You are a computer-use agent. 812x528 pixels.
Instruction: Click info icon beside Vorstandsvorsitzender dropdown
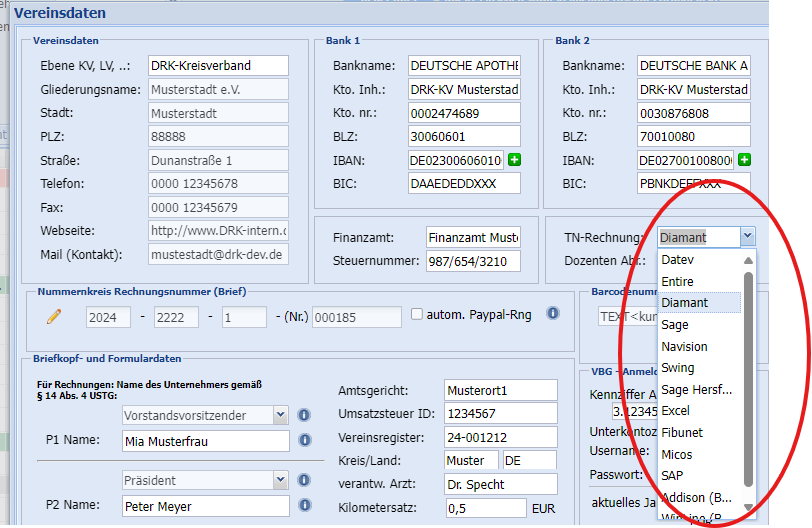[x=304, y=415]
